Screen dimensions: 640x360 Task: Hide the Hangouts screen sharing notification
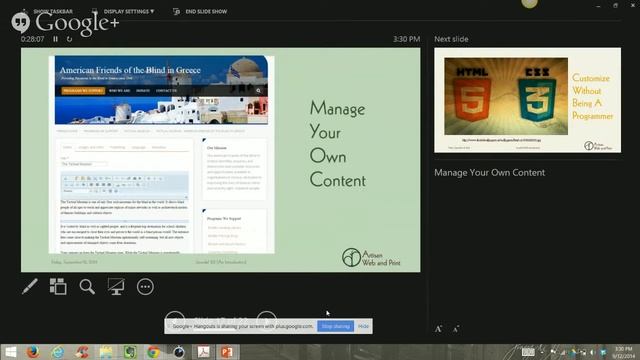pos(363,326)
